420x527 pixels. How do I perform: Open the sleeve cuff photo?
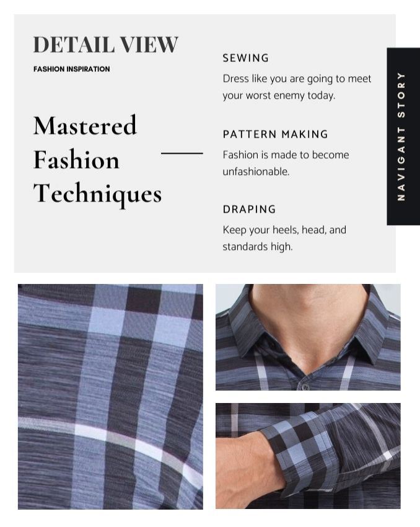pos(308,456)
